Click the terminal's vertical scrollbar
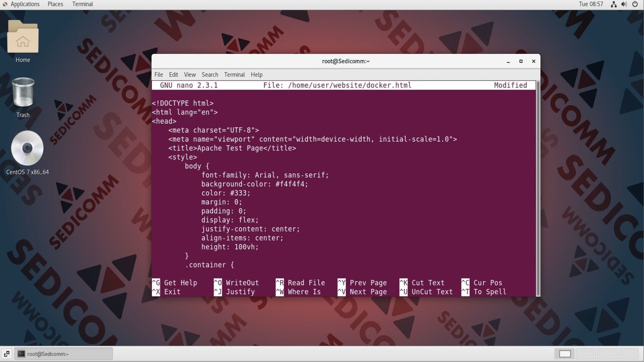 [x=538, y=188]
